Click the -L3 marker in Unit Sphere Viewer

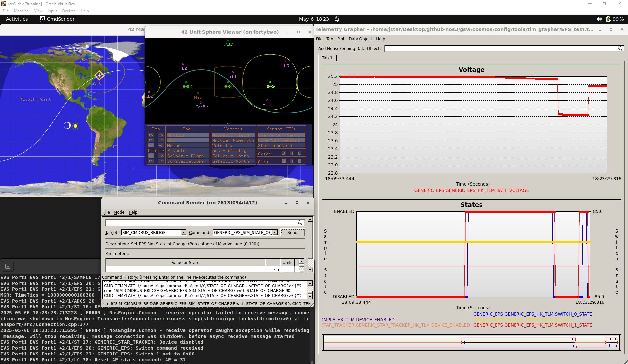tap(285, 64)
